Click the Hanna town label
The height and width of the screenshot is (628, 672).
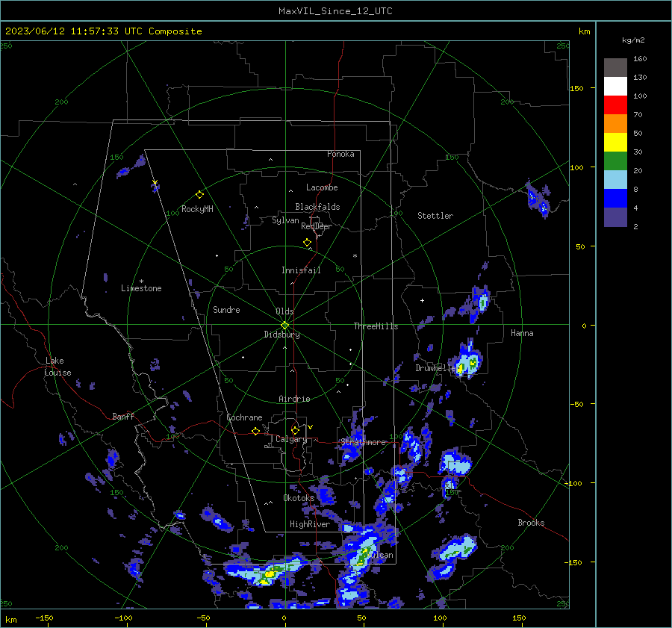click(x=522, y=333)
